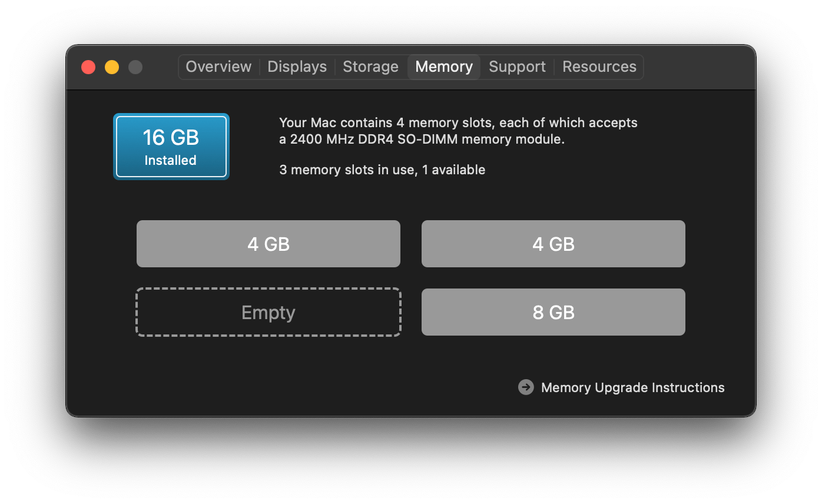The image size is (822, 504).
Task: Select the second 4 GB memory slot
Action: point(553,244)
